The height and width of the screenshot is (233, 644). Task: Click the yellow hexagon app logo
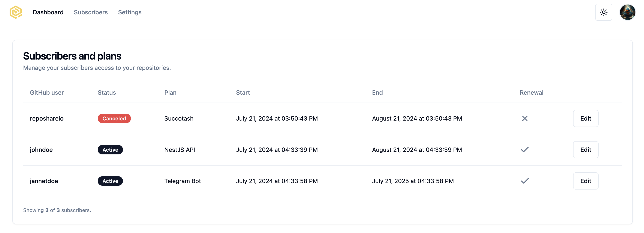pos(16,12)
